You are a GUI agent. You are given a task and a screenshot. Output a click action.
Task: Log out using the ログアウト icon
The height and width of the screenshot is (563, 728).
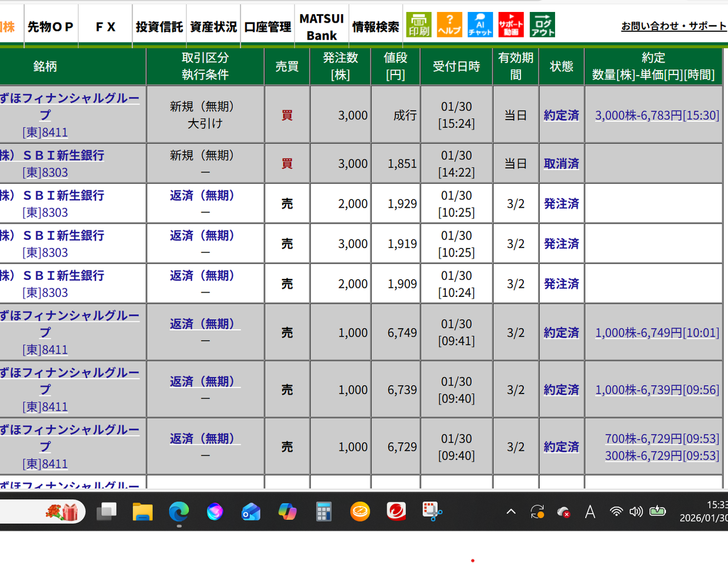tap(541, 24)
